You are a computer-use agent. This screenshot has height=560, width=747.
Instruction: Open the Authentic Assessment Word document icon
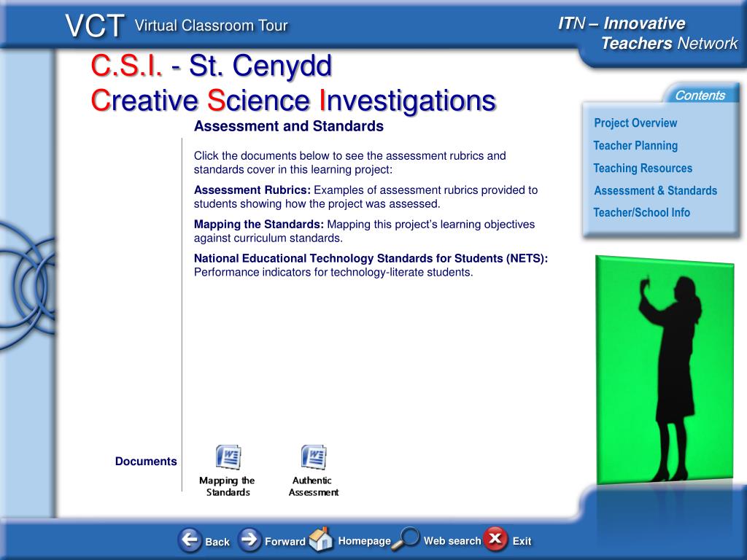314,457
